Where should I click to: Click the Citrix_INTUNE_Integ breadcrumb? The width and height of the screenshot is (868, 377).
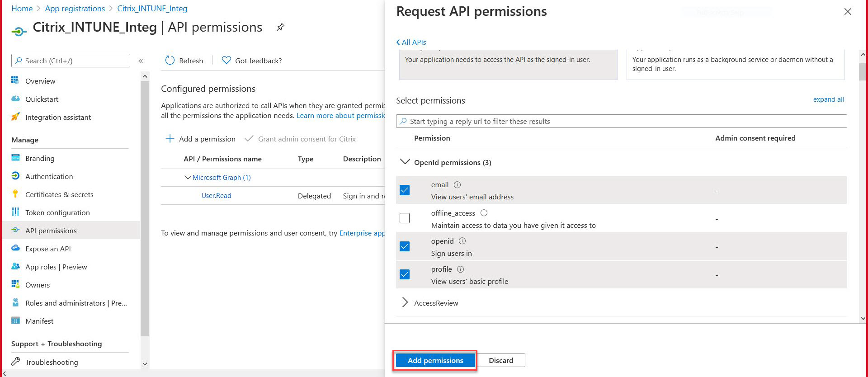152,9
